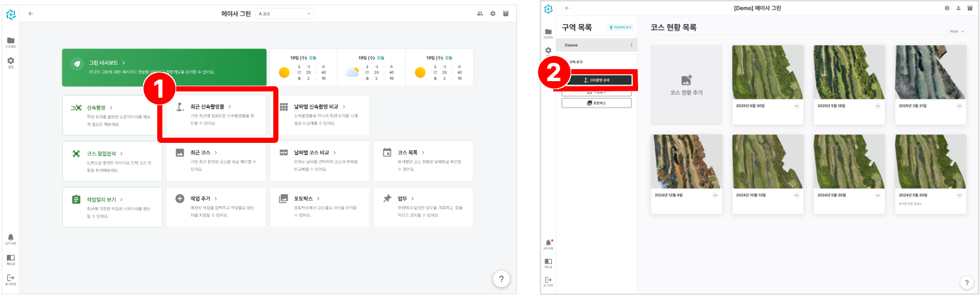
Task: Open users icon in left window header
Action: (480, 14)
